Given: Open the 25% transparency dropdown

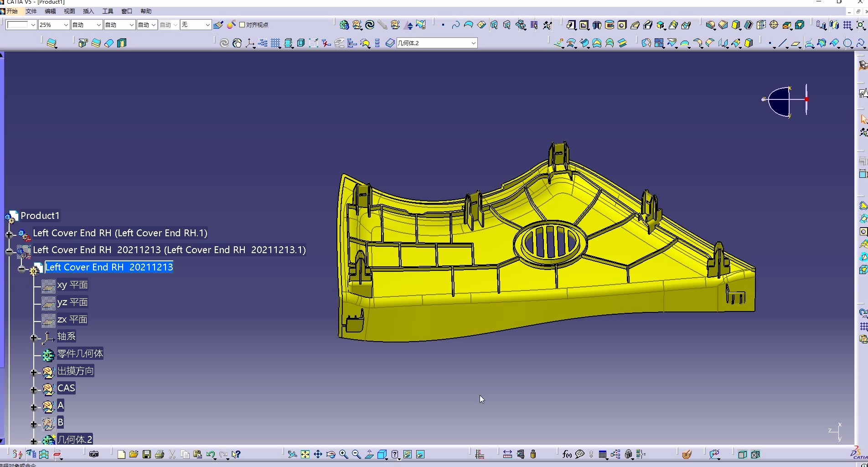Looking at the screenshot, I should 66,25.
